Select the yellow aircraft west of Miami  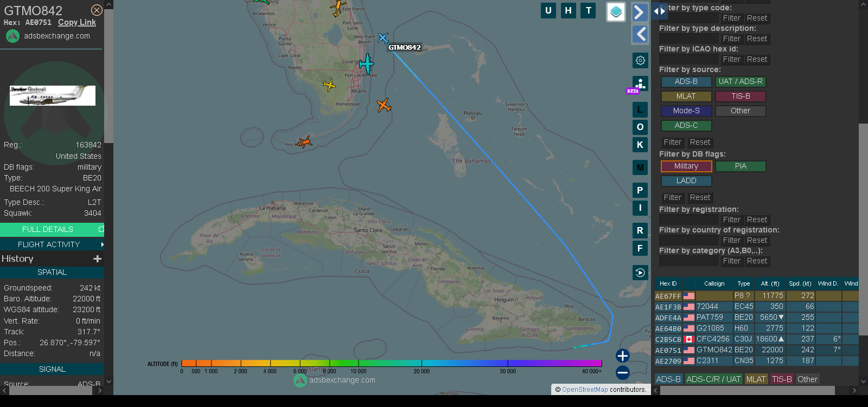click(x=329, y=85)
